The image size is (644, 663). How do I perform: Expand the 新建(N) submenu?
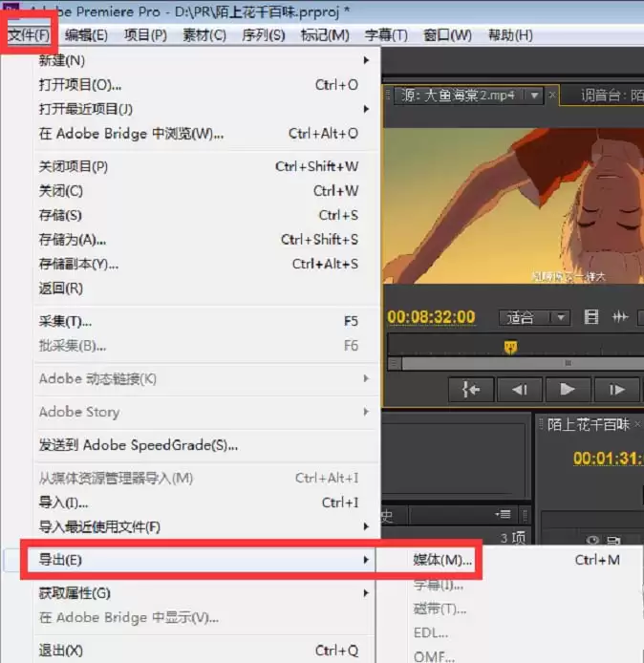pos(206,60)
